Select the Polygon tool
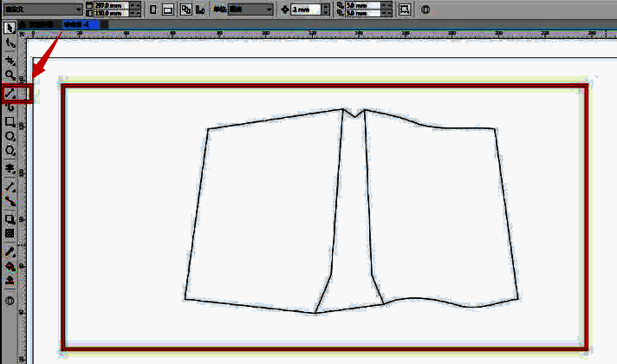 10,151
